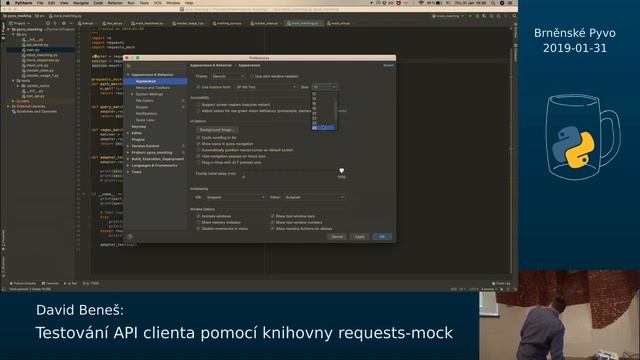Viewport: 640px width, 360px height.
Task: Expand the Editor settings section
Action: [x=128, y=133]
